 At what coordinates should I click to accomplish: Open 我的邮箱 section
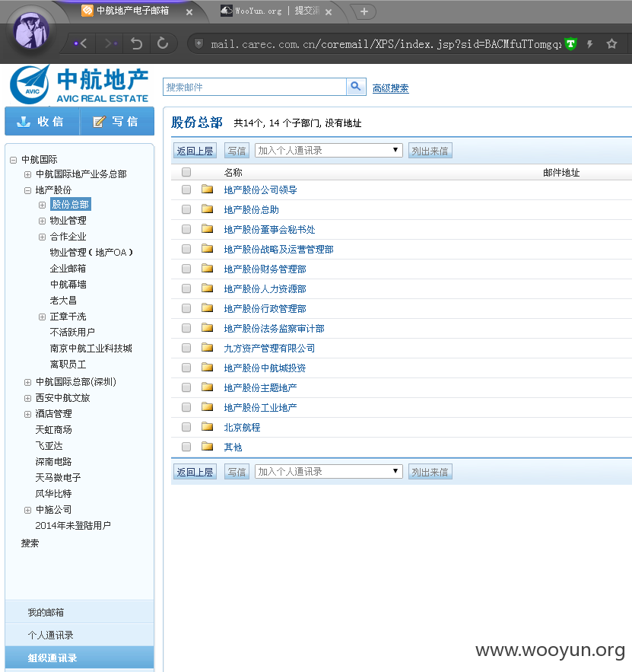coord(80,613)
